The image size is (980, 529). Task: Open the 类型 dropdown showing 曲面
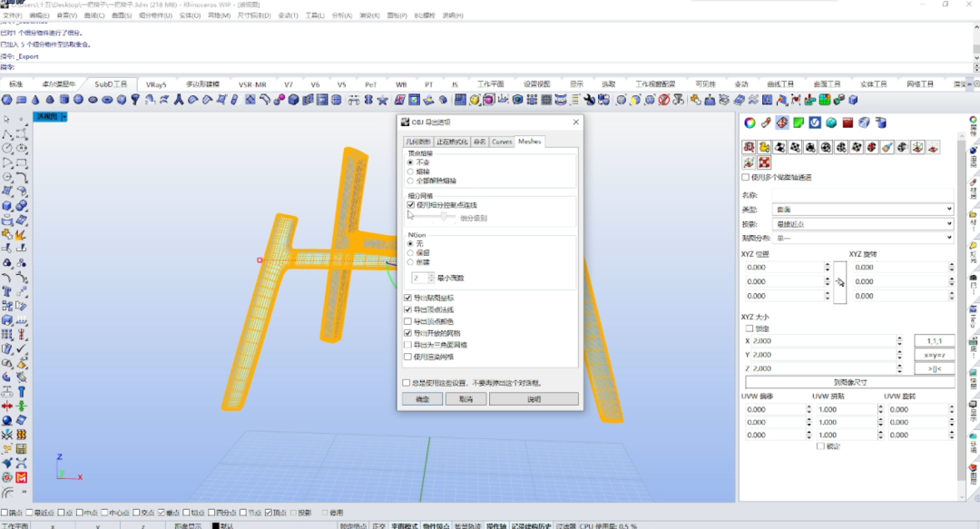pyautogui.click(x=863, y=209)
